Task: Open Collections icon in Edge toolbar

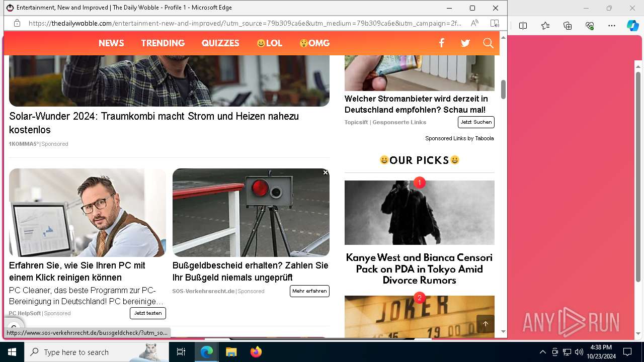Action: pyautogui.click(x=568, y=26)
